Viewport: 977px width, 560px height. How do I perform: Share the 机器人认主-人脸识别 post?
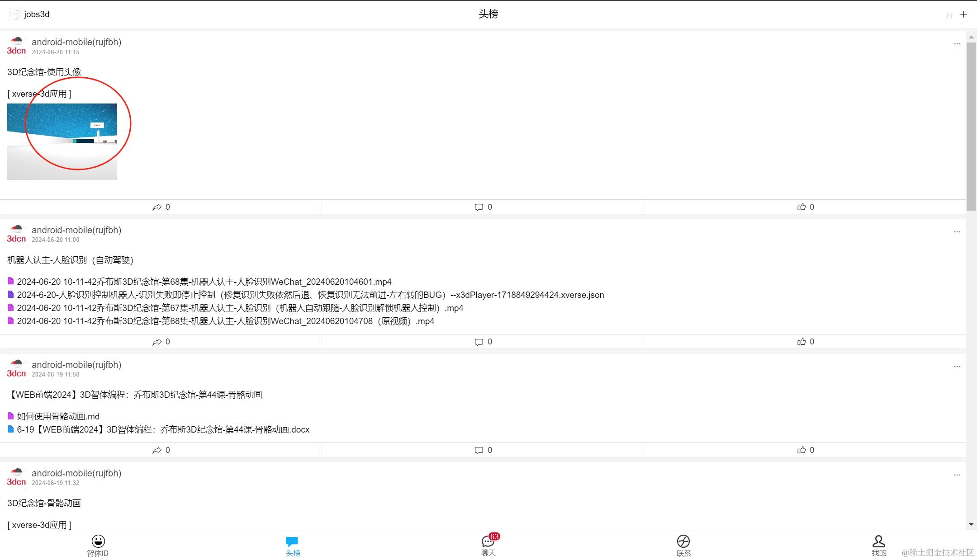point(157,342)
